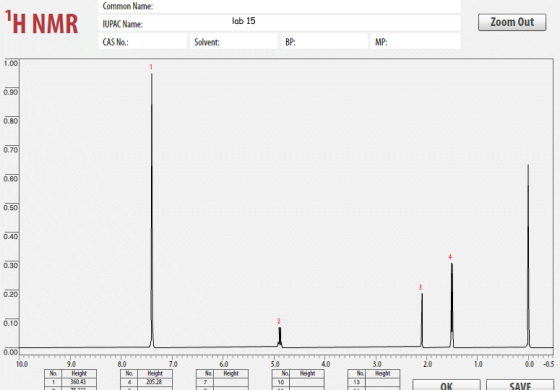Click the 5.0 ppm axis label

coord(275,364)
